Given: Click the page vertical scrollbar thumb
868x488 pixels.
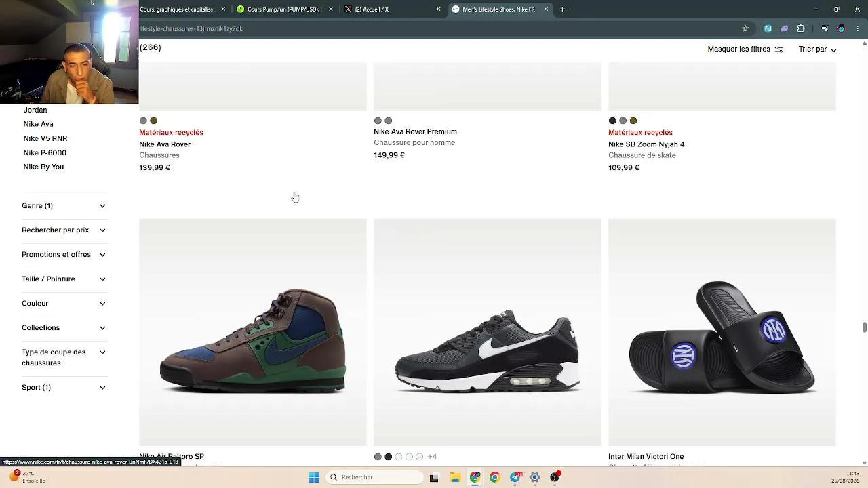Looking at the screenshot, I should (x=865, y=327).
